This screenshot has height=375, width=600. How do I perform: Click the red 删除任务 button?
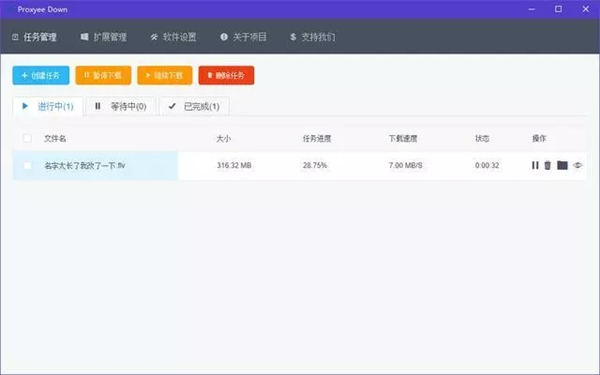tap(227, 75)
